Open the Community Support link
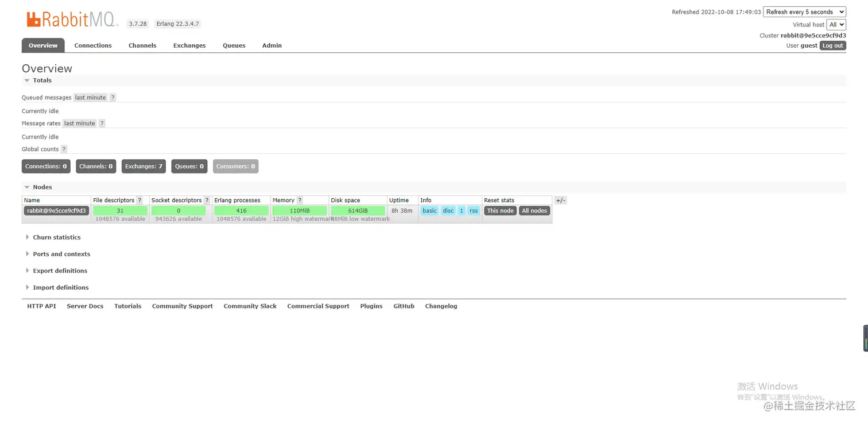This screenshot has width=868, height=424. tap(183, 306)
